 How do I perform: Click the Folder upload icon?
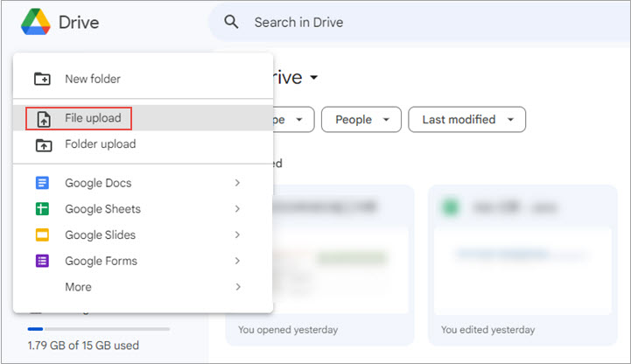tap(42, 144)
